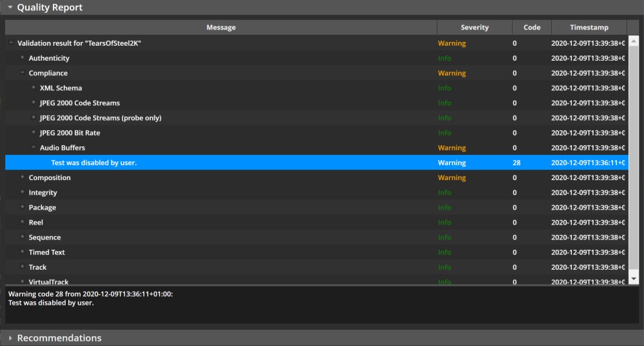Screen dimensions: 644x346
Task: Collapse the TearsOfSteel2K validation result
Action: coord(11,43)
